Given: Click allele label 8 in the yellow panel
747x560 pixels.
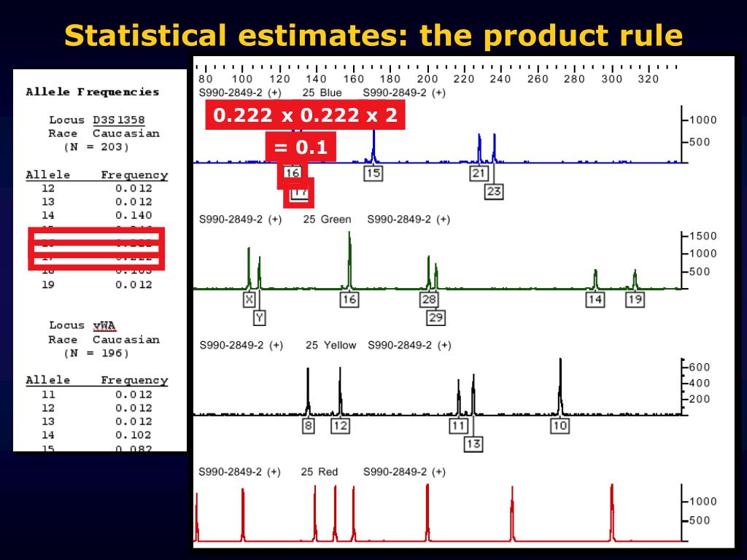Looking at the screenshot, I should (309, 426).
